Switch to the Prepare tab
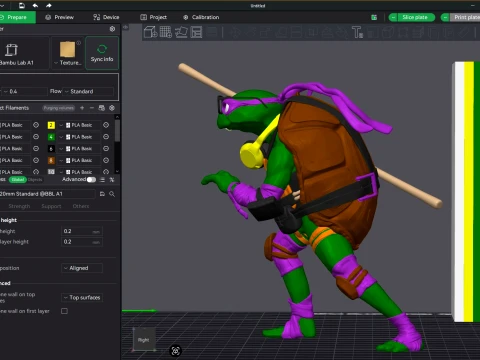The width and height of the screenshot is (480, 360). [x=17, y=17]
